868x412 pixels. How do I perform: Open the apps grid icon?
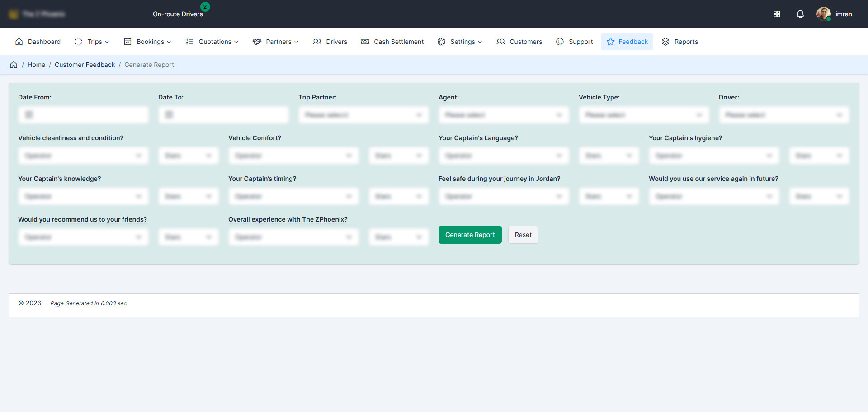777,14
